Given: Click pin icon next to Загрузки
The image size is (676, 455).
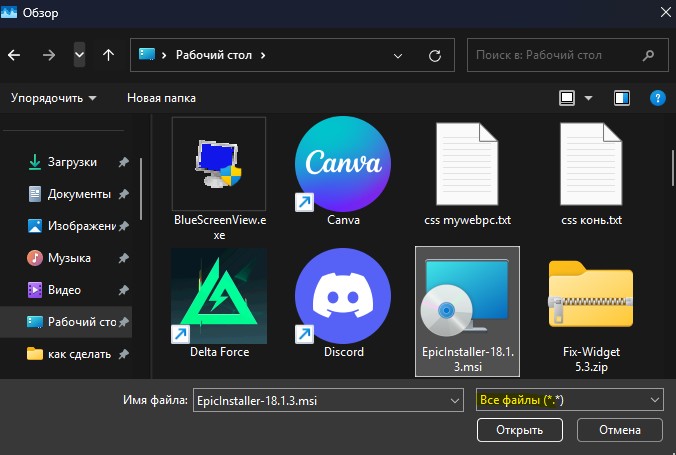Looking at the screenshot, I should click(x=124, y=162).
